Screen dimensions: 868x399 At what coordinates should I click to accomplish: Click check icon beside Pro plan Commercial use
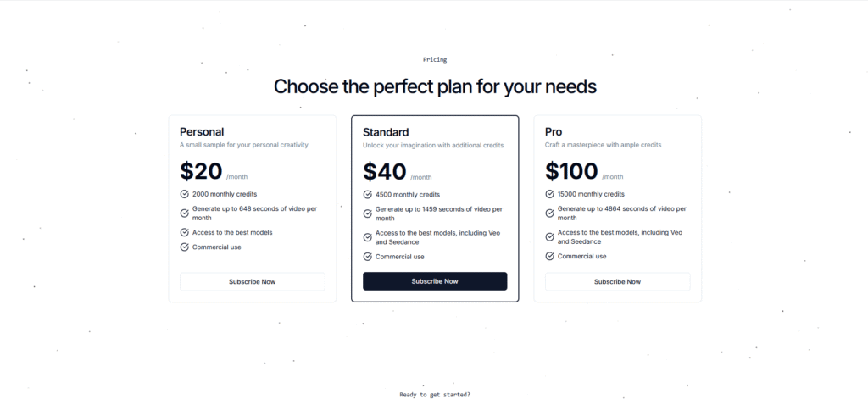pyautogui.click(x=549, y=256)
